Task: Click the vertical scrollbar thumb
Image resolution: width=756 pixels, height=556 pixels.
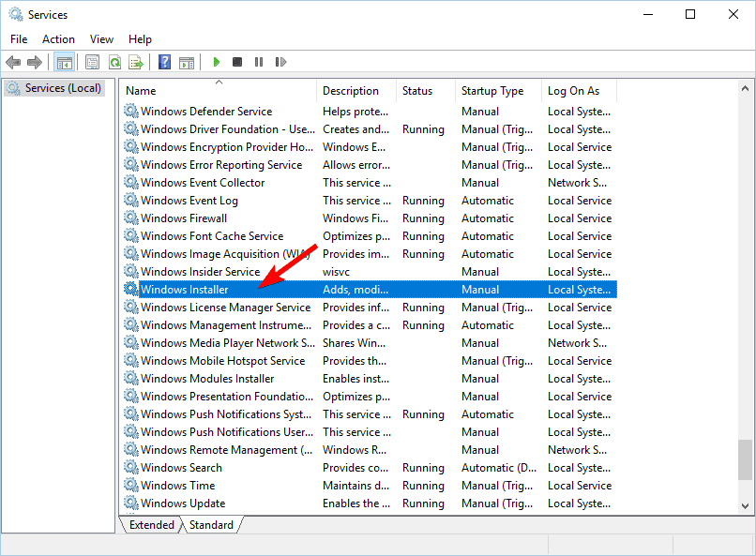Action: 745,459
